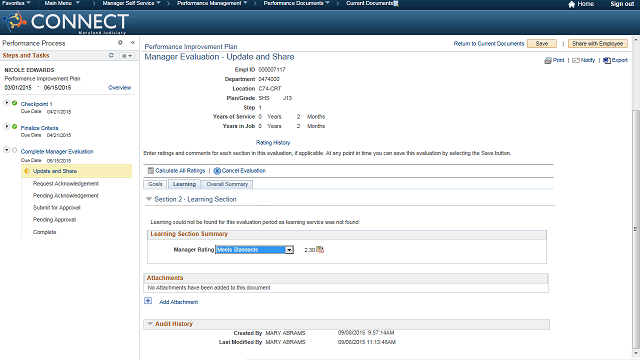Click the Print printer icon

pos(548,60)
